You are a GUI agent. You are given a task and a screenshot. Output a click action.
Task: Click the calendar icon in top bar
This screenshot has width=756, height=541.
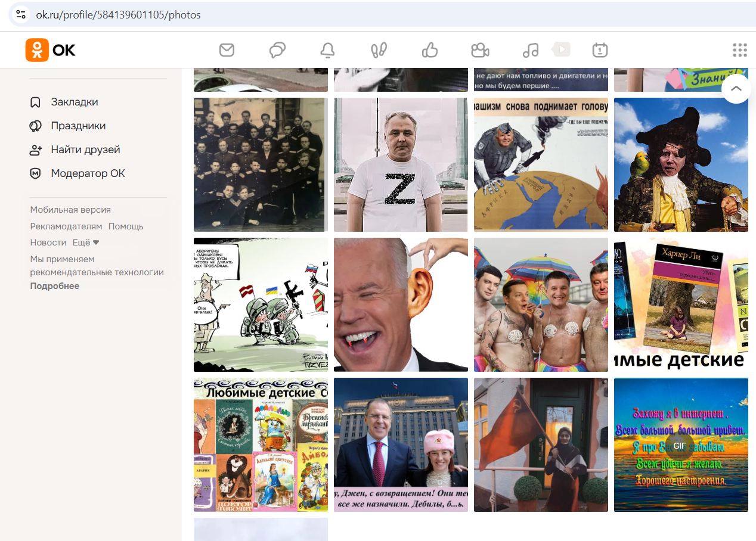coord(600,50)
